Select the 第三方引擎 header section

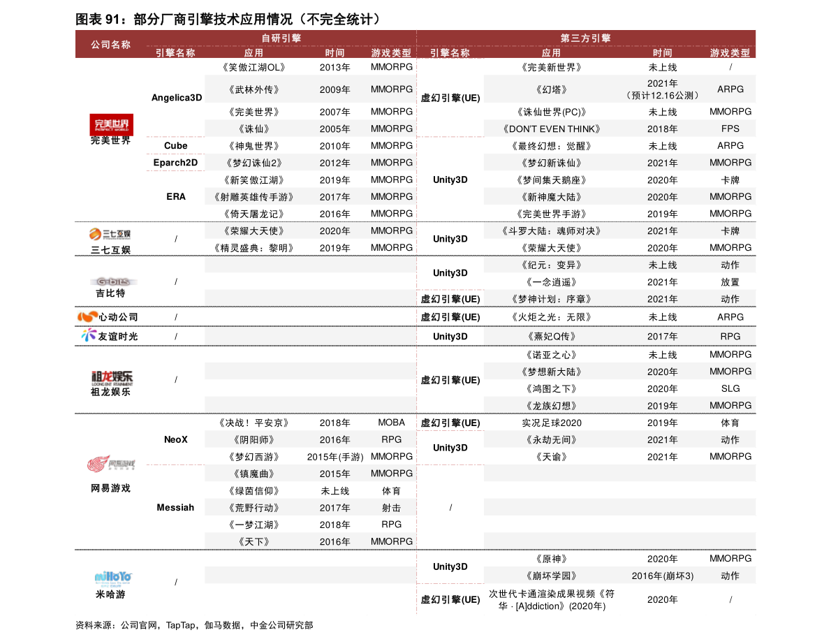[x=585, y=38]
